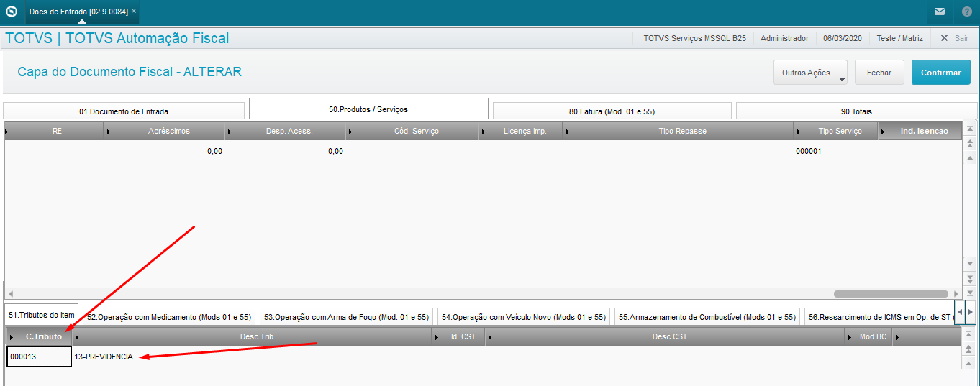The width and height of the screenshot is (980, 386).
Task: Click the Ind. Isencao column header
Action: pyautogui.click(x=925, y=132)
